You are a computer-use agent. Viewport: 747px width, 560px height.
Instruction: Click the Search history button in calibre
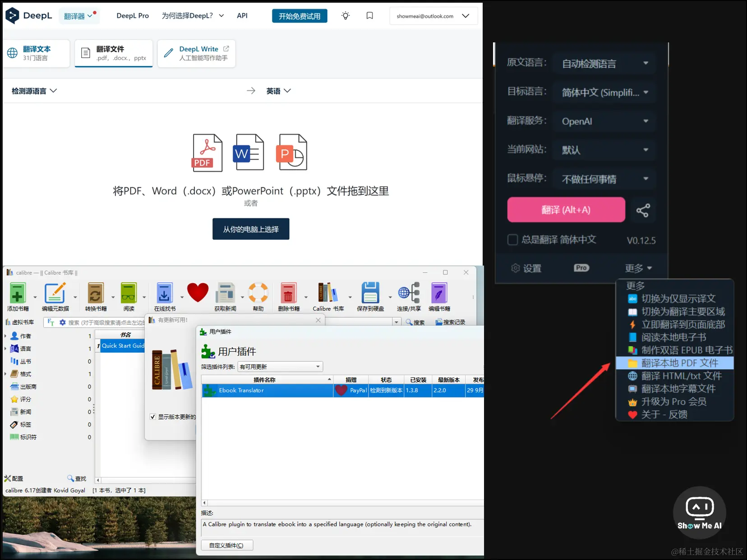coord(450,322)
